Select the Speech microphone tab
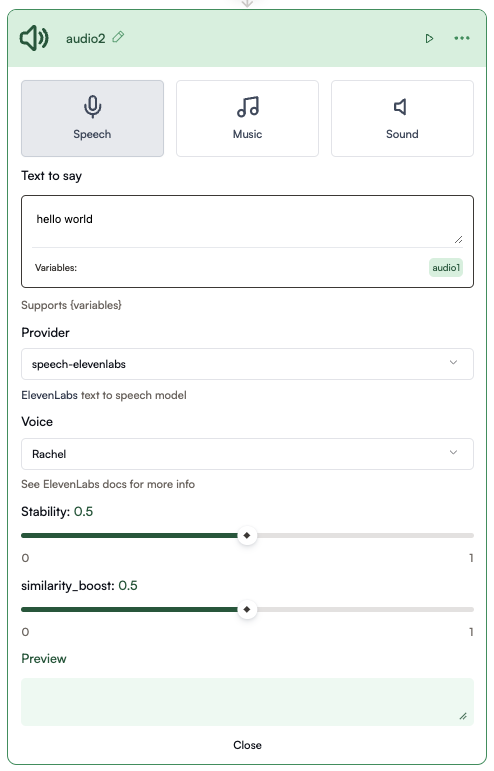This screenshot has width=494, height=771. pos(92,119)
